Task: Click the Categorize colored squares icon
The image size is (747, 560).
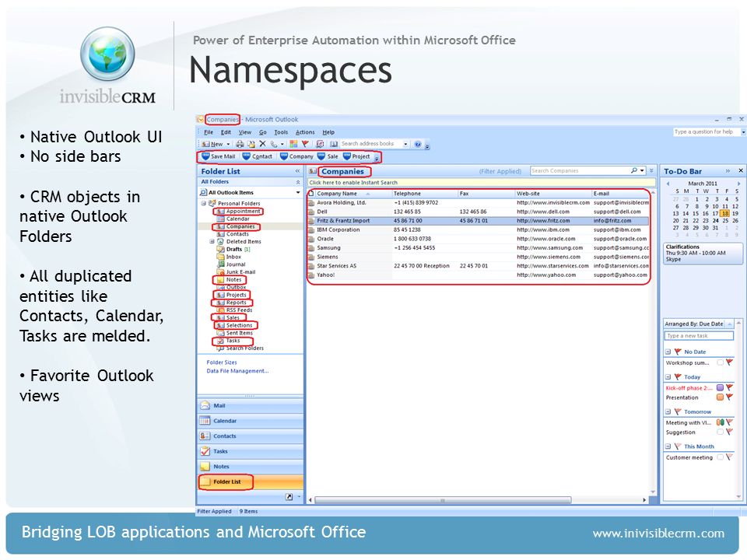Action: tap(293, 144)
